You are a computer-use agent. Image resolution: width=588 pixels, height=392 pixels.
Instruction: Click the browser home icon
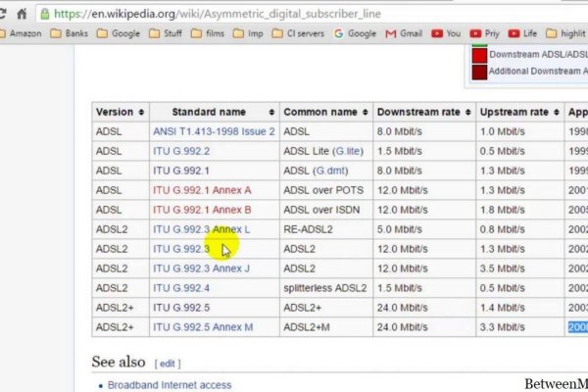(x=22, y=15)
